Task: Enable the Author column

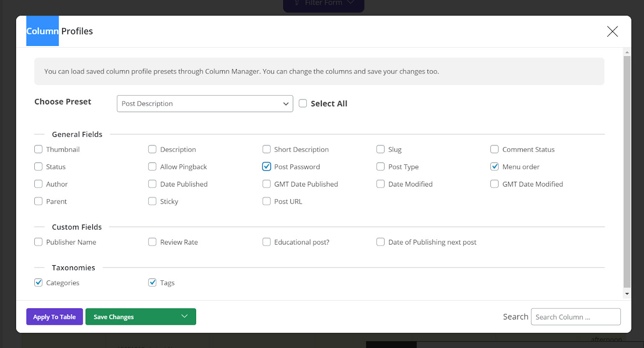Action: 38,184
